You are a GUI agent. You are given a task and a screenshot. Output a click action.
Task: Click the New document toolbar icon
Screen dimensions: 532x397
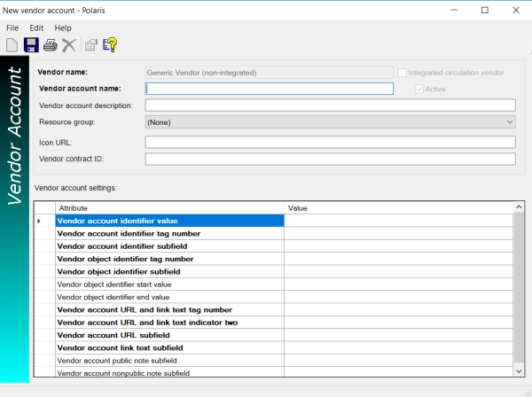point(12,45)
